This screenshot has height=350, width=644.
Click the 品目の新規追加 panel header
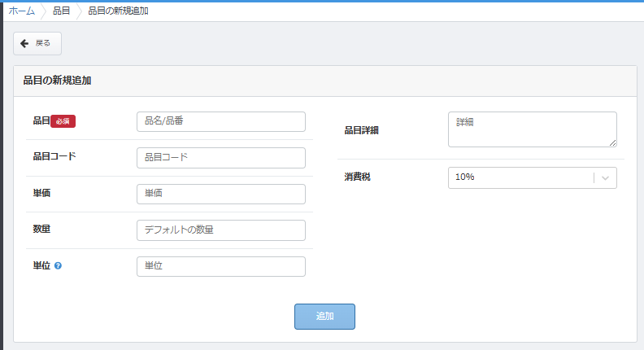pyautogui.click(x=57, y=81)
